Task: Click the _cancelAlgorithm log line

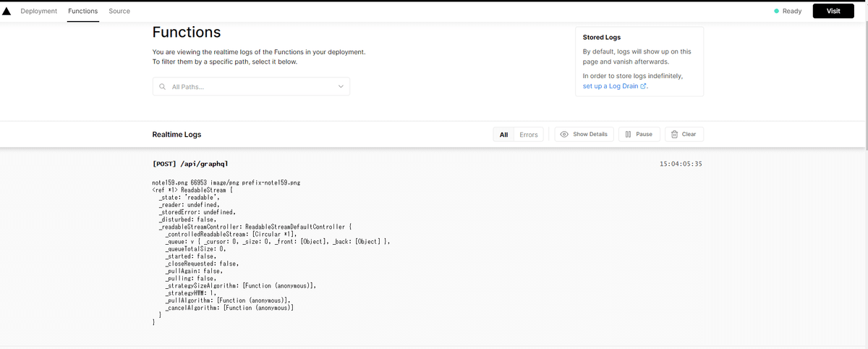Action: pos(230,308)
